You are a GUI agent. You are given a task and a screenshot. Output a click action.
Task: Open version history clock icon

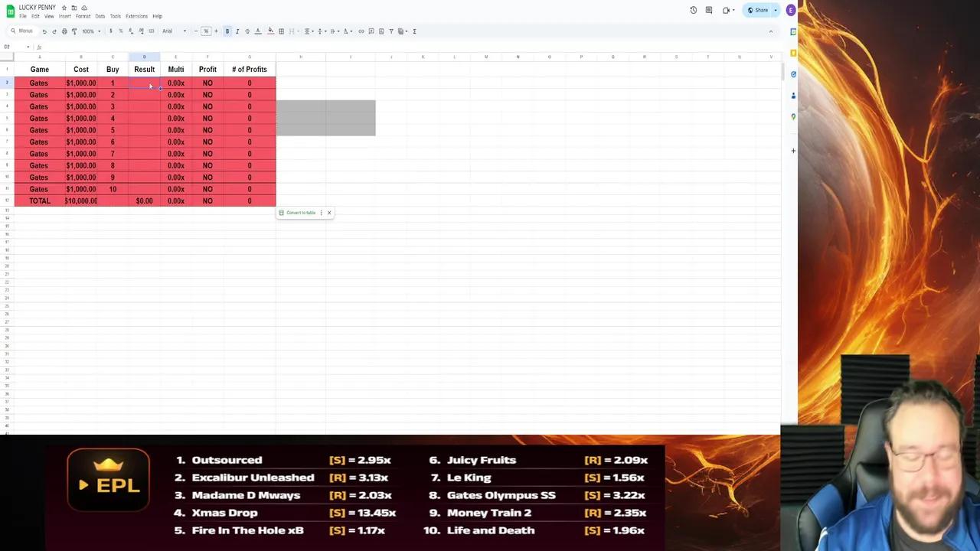click(x=694, y=11)
